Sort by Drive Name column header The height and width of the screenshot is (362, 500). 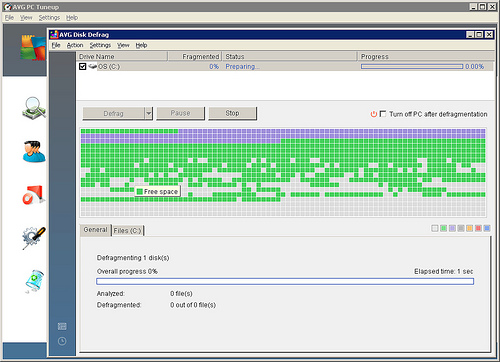point(122,56)
